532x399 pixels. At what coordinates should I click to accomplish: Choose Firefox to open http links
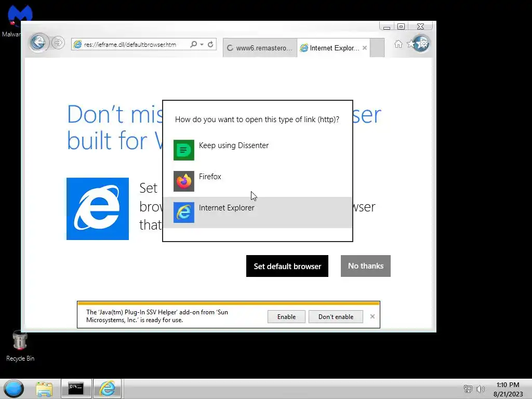258,181
